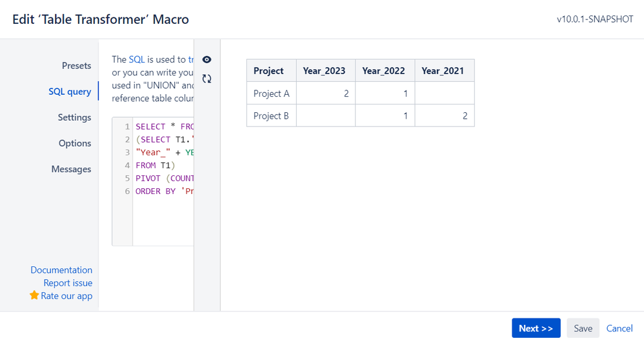Click the refresh preview arrows icon

pyautogui.click(x=206, y=79)
